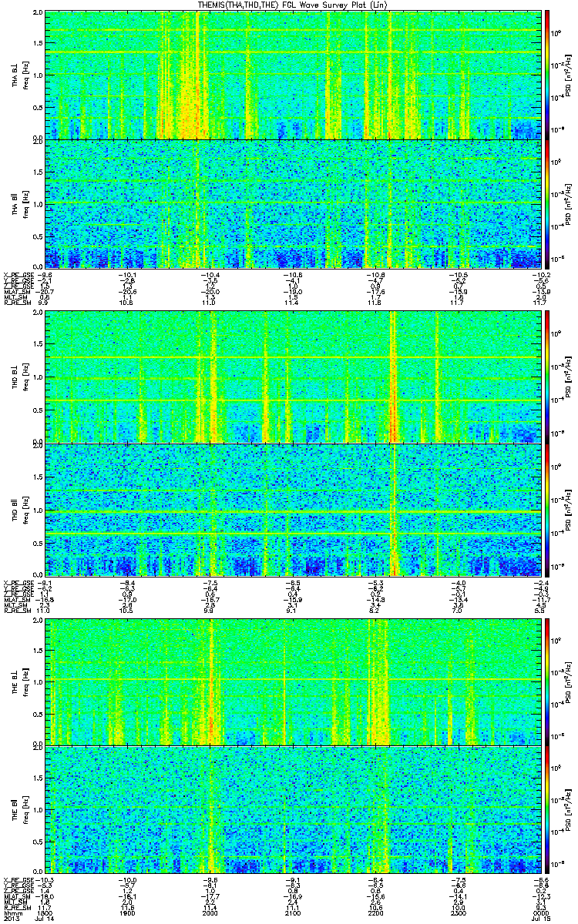Click the 'PSD [nT²/Hz]' label of THE B∥ panel
578x924 pixels.
point(570,809)
